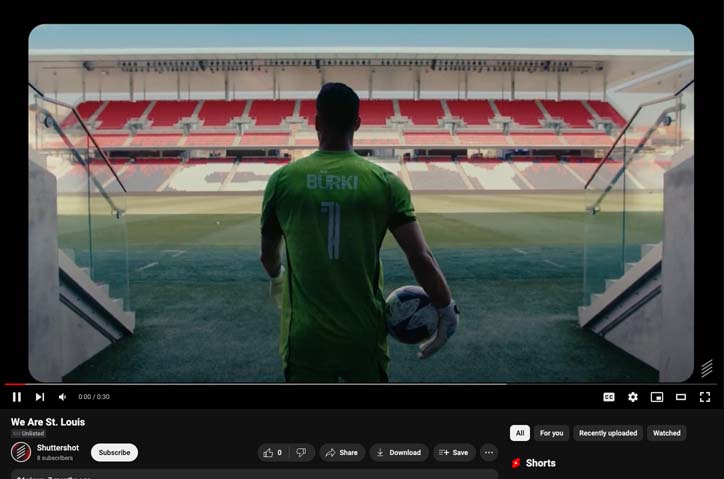Image resolution: width=724 pixels, height=479 pixels.
Task: Switch to miniplayer mode
Action: tap(657, 397)
